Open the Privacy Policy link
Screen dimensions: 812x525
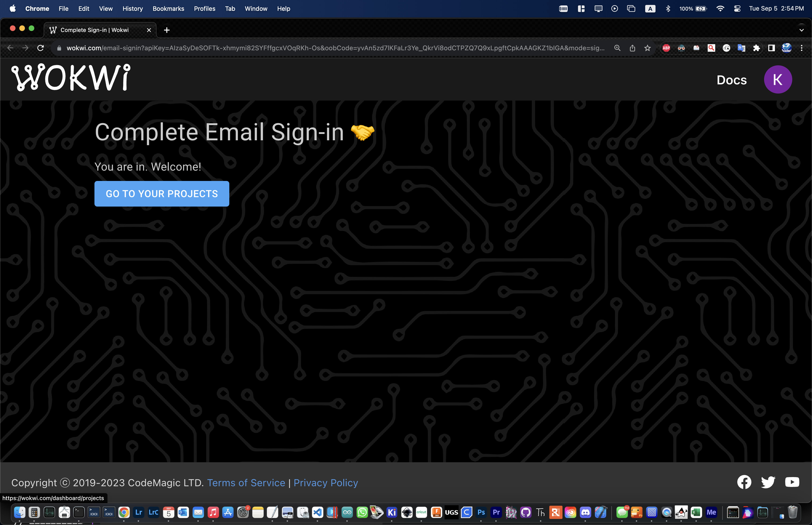[x=326, y=483]
